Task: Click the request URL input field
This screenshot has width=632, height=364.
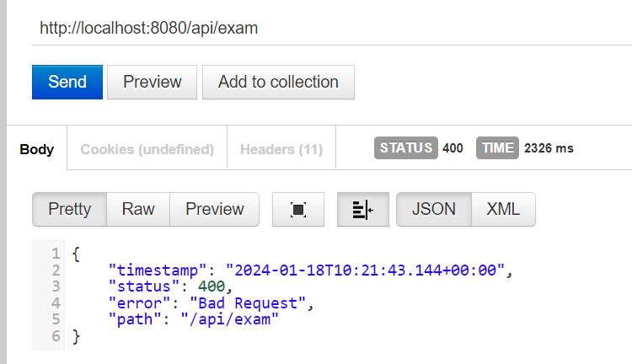Action: tap(329, 28)
